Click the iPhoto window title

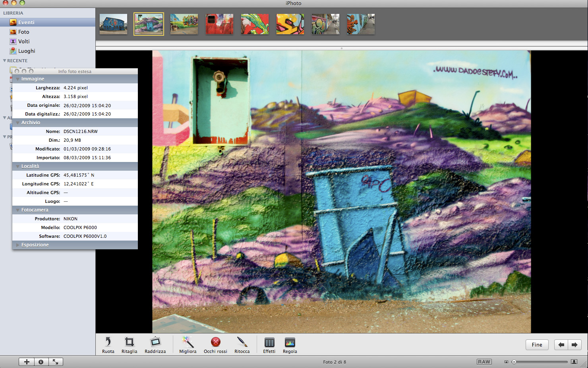tap(294, 3)
